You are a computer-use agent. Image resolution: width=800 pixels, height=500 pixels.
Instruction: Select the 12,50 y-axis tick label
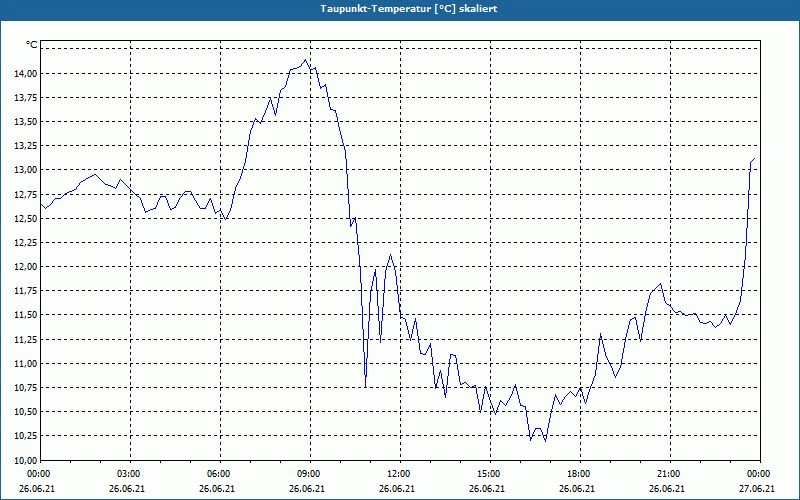[x=24, y=218]
